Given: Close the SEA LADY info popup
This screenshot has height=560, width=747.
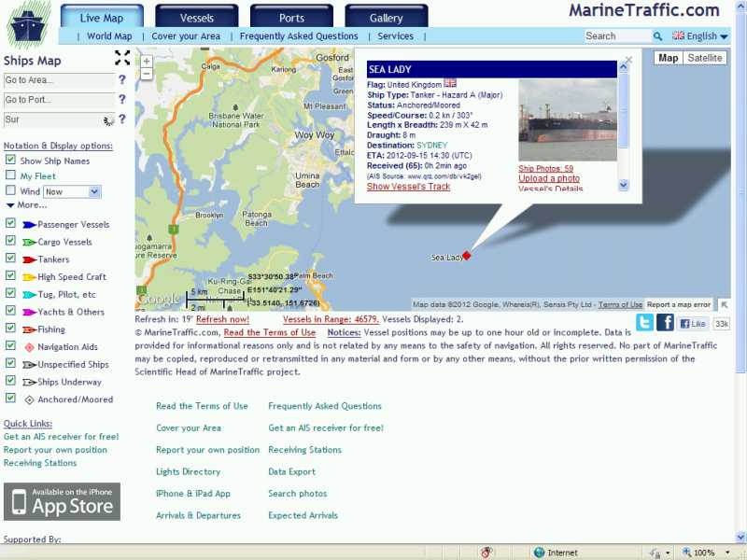Looking at the screenshot, I should tap(628, 60).
